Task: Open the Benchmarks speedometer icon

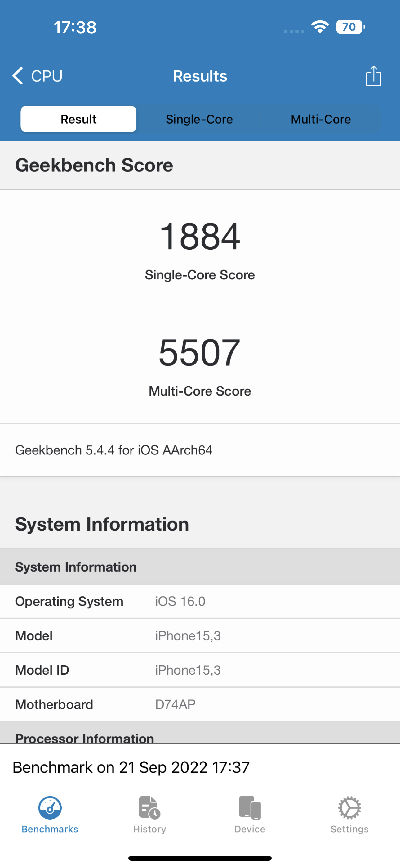Action: click(50, 807)
